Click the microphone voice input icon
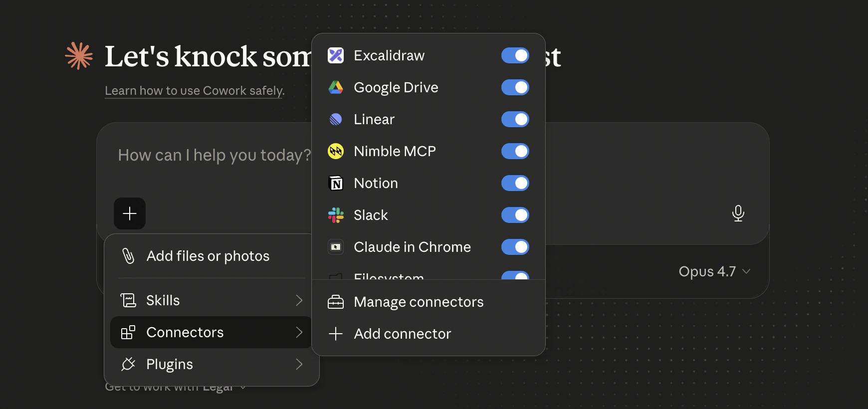 738,213
